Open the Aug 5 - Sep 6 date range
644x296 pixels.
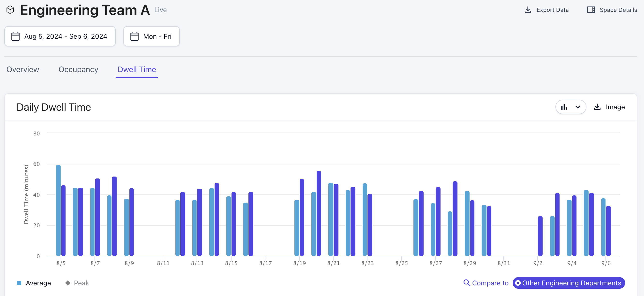point(65,37)
